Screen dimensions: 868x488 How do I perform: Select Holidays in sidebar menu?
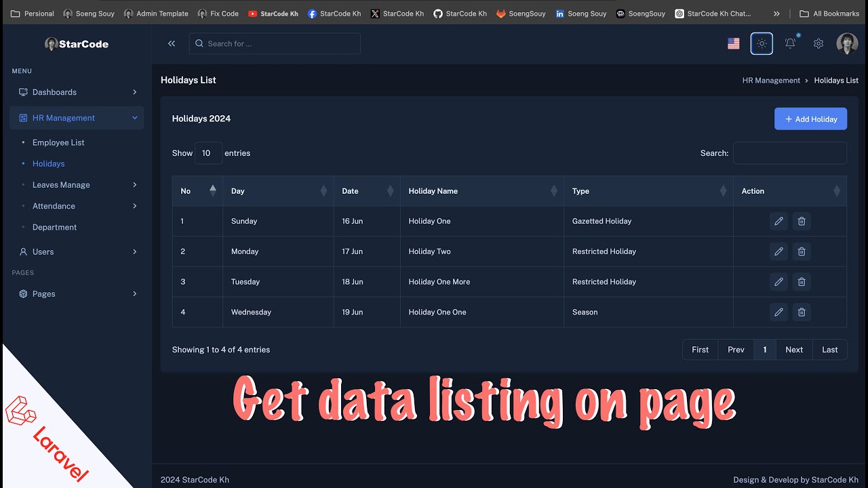(49, 163)
